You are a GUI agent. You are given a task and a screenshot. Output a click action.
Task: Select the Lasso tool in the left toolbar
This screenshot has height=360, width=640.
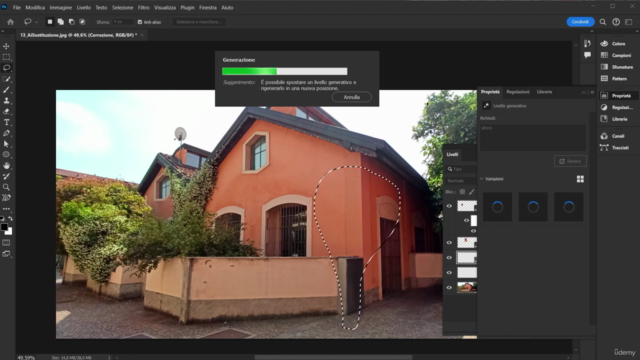click(x=6, y=68)
